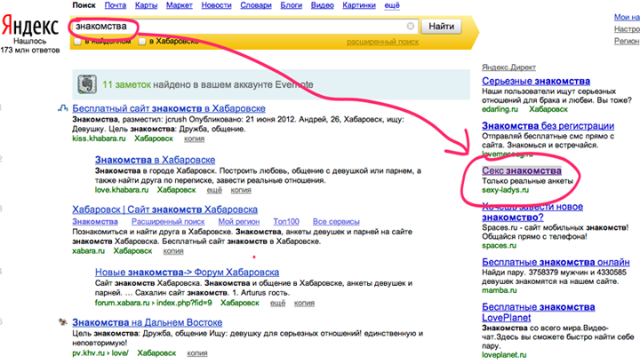Click the kiss.khabara.ru green URL
Screen dimensions: 640x364
point(99,138)
